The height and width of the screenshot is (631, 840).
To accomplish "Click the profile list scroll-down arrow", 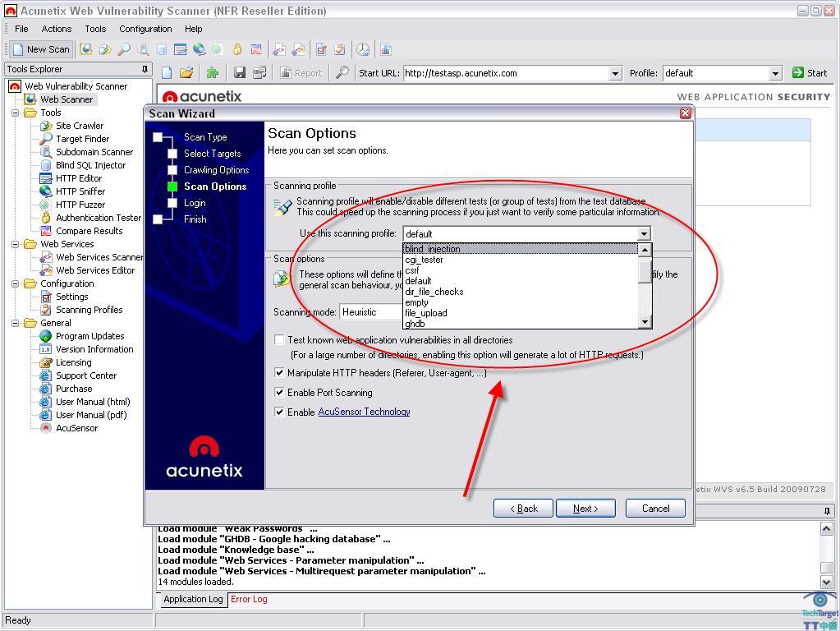I will click(x=645, y=322).
